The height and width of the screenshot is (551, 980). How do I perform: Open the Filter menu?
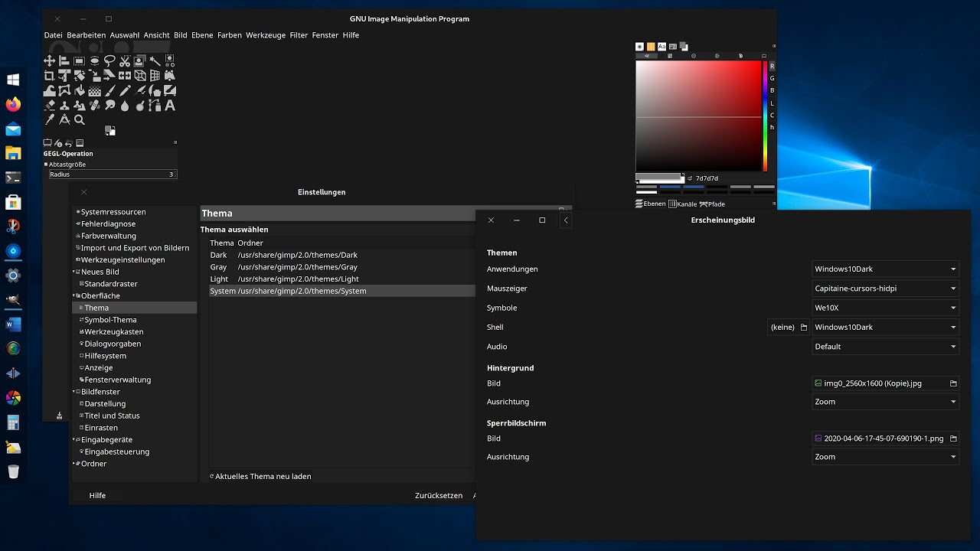[x=299, y=35]
